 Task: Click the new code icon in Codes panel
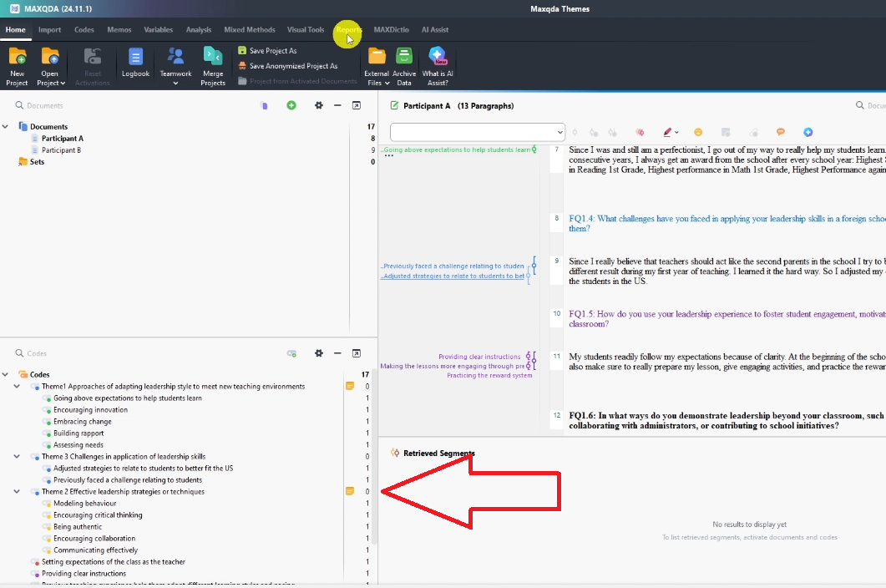[x=291, y=353]
